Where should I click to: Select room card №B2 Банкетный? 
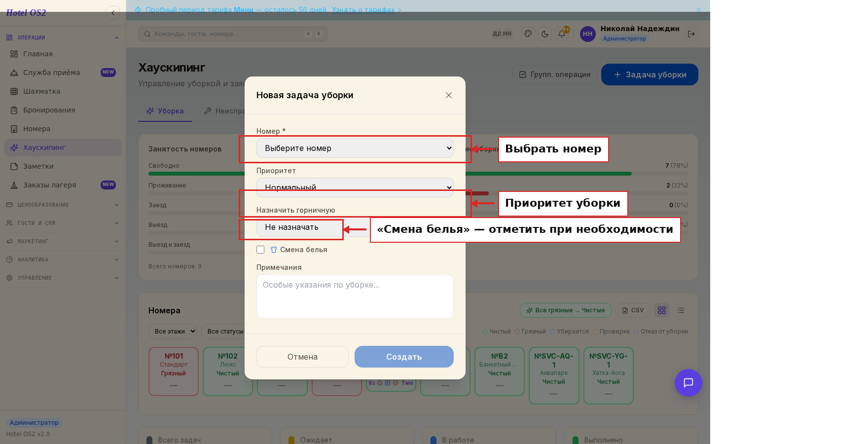click(500, 371)
